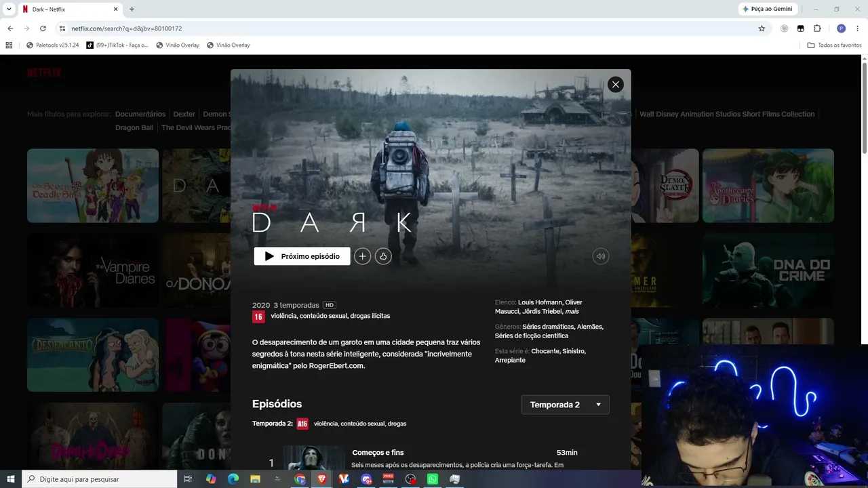This screenshot has width=868, height=488.
Task: Open Microsoft Edge from the taskbar
Action: [233, 479]
